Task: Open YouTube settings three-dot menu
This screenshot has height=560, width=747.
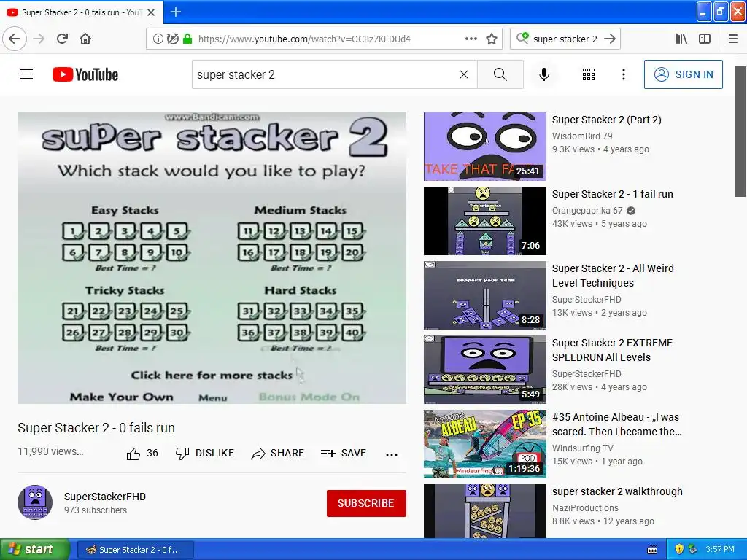Action: click(623, 74)
